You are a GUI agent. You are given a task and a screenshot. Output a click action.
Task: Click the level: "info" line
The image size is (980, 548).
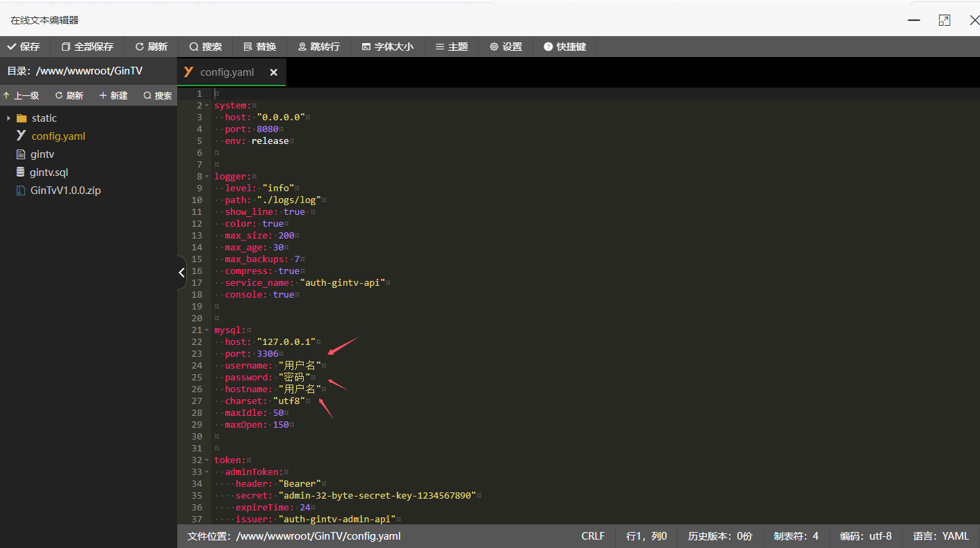point(259,188)
